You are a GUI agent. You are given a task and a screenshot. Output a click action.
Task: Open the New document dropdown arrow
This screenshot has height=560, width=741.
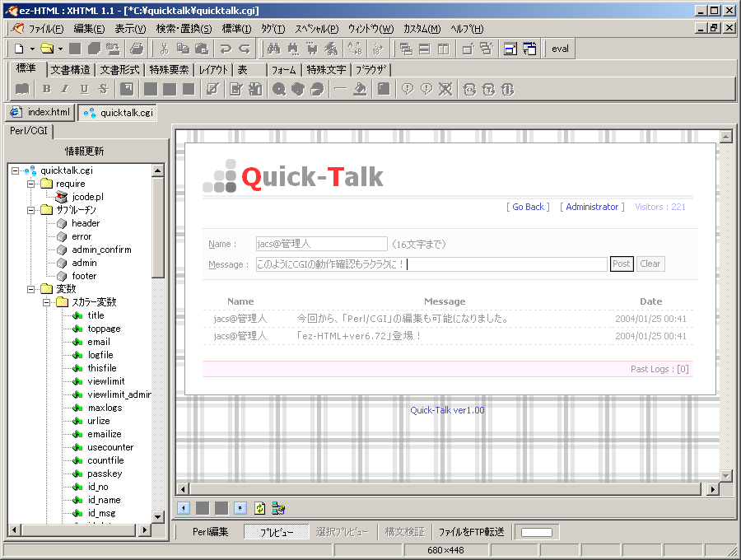(32, 49)
